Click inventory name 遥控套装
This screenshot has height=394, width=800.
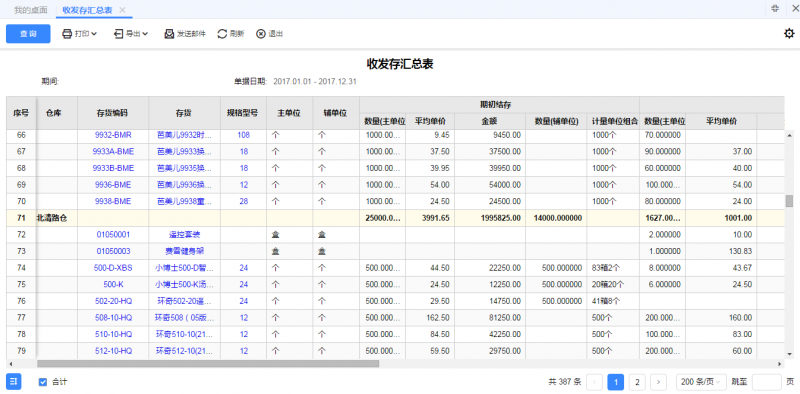pos(184,235)
